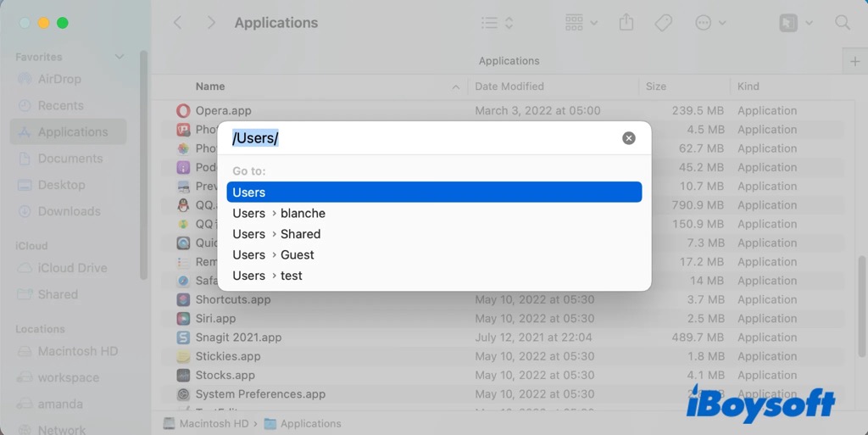Click the sidebar vertical scrollbar
Viewport: 868px width, 435px height.
click(x=144, y=165)
